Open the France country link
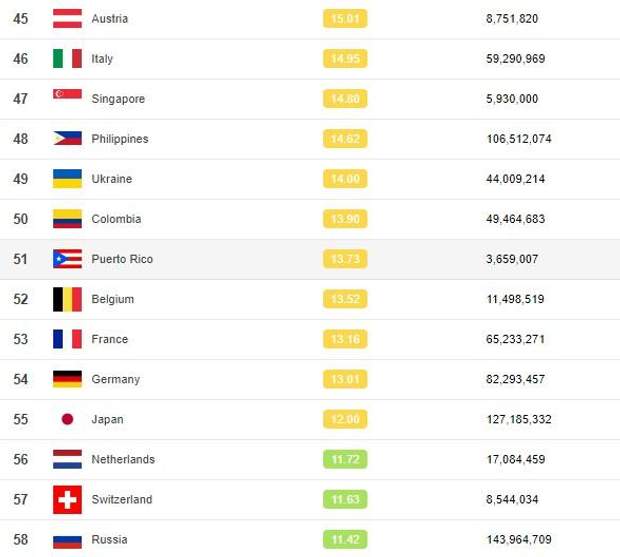The height and width of the screenshot is (557, 620). (x=110, y=339)
